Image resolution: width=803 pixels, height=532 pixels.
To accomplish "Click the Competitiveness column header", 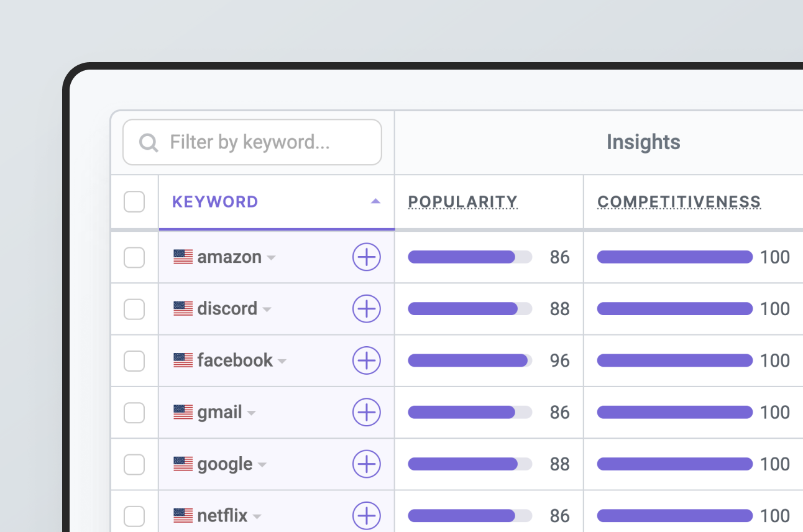I will (679, 202).
